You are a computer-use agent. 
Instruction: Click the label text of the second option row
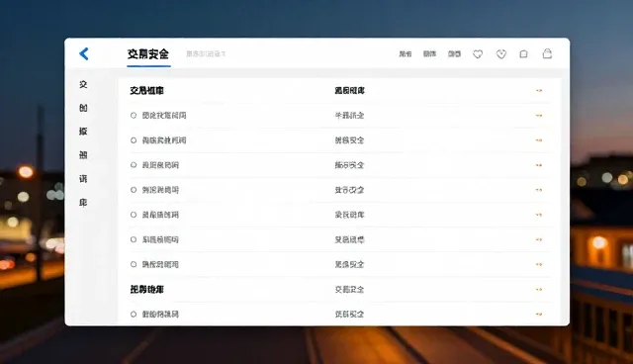tap(164, 140)
